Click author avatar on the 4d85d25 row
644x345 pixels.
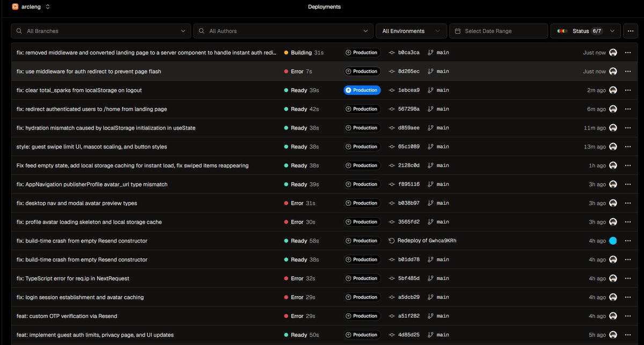click(613, 335)
